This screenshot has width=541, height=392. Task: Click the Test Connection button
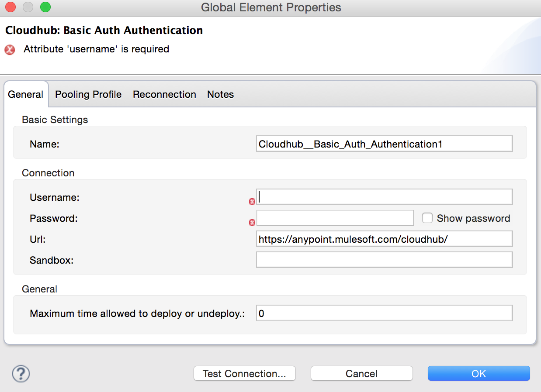click(x=244, y=373)
